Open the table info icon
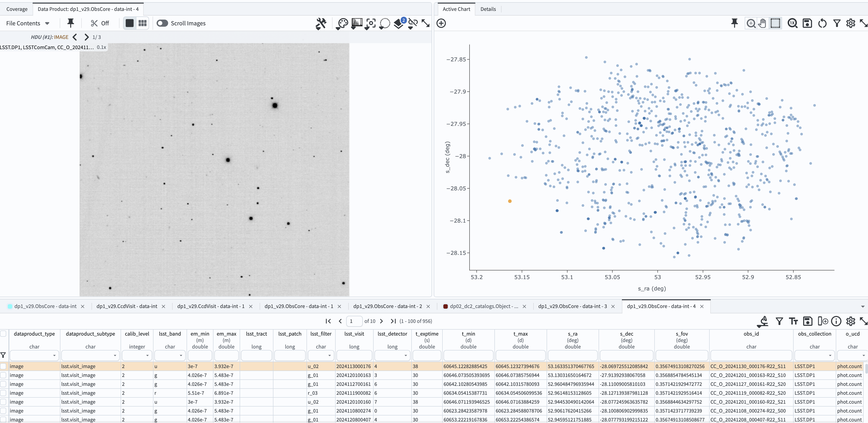This screenshot has height=423, width=868. click(836, 321)
